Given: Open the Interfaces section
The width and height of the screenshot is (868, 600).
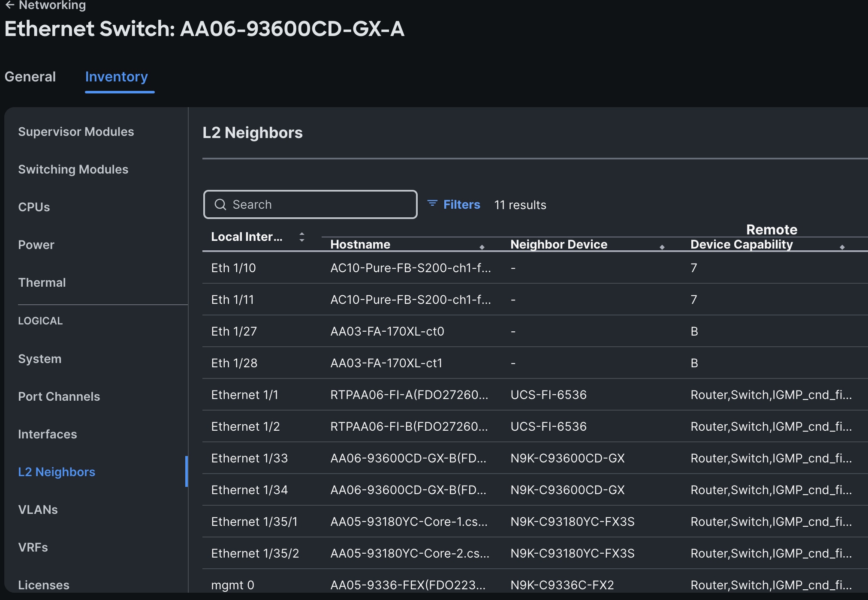Looking at the screenshot, I should (47, 434).
